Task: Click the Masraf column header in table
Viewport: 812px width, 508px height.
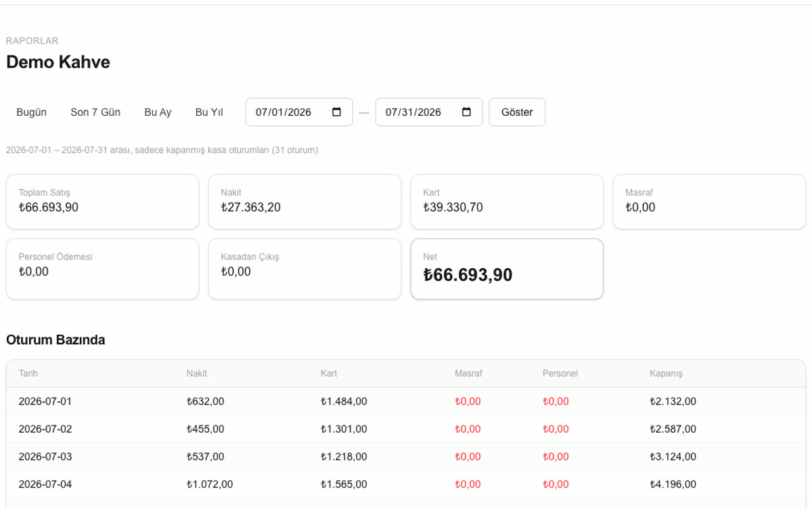Action: [468, 374]
